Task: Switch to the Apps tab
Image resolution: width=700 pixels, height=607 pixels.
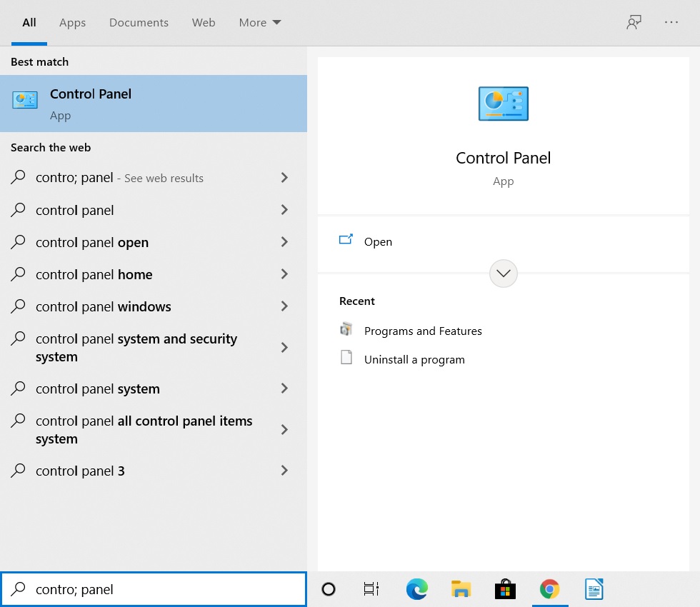Action: point(72,22)
